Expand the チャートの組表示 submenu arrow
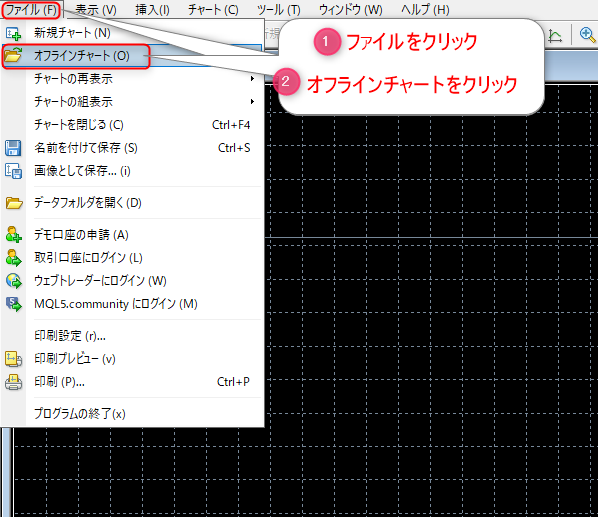598x517 pixels. coord(252,101)
